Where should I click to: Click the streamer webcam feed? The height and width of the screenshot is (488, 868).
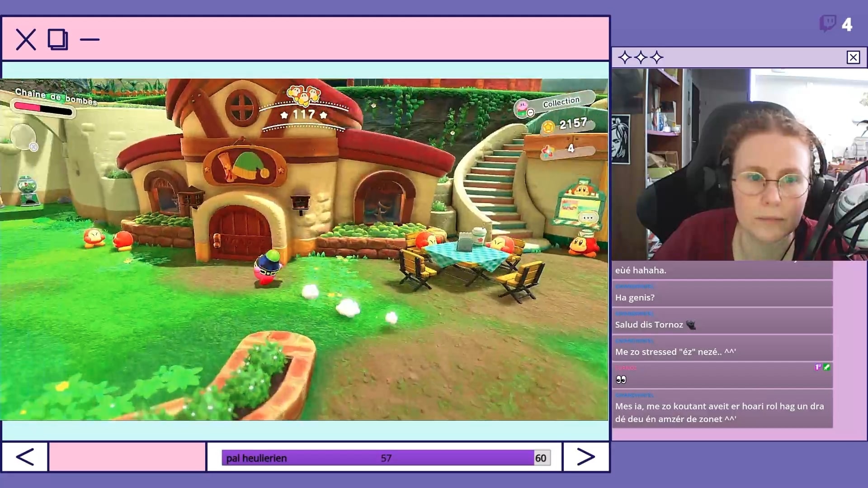pyautogui.click(x=740, y=164)
